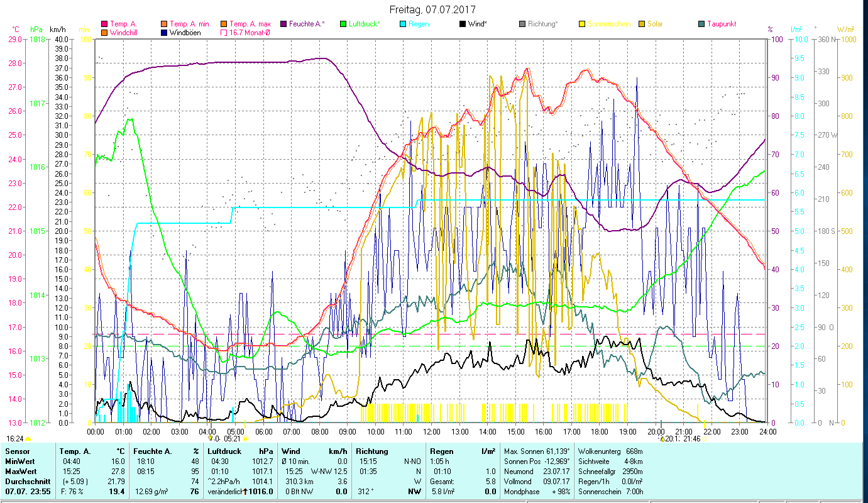Click the magenta Temp. A. legend swatch

pyautogui.click(x=104, y=25)
